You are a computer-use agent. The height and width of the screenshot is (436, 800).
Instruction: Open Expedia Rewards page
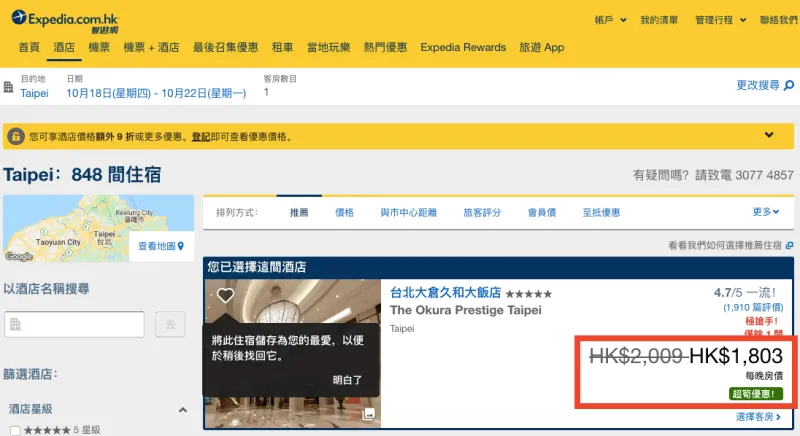[x=463, y=47]
